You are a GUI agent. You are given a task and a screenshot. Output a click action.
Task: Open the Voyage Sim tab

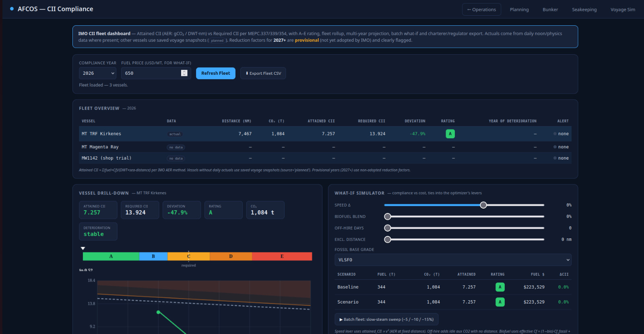click(623, 9)
